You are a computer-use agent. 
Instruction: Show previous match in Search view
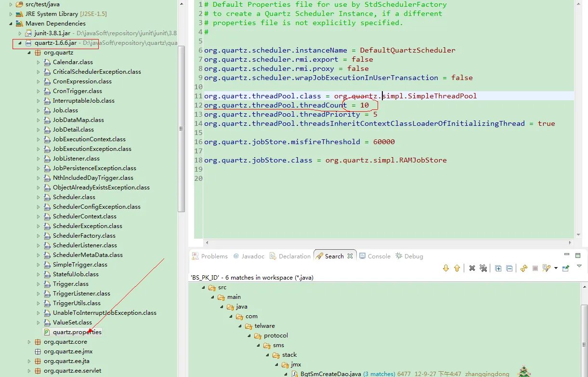pos(457,268)
